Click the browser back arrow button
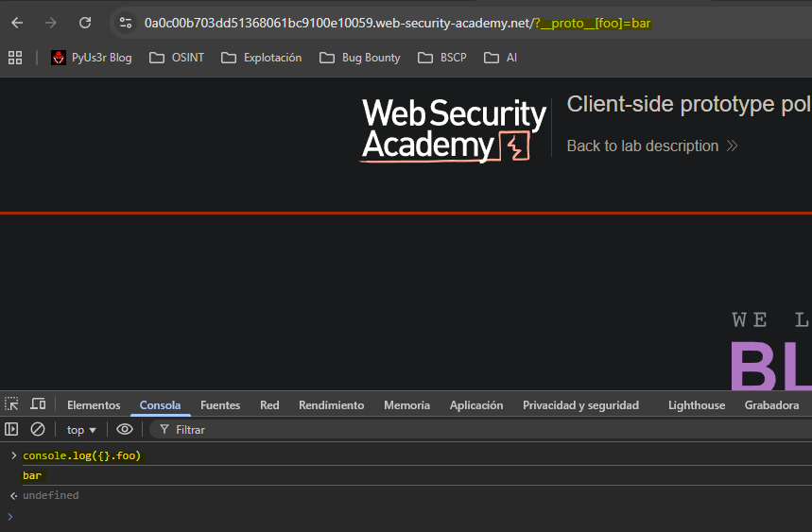This screenshot has height=532, width=812. click(x=17, y=23)
